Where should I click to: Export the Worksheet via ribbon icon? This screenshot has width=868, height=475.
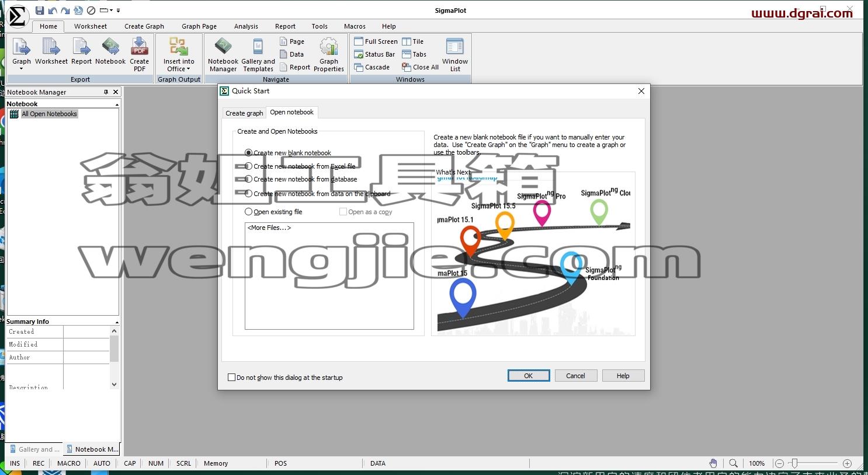click(51, 51)
